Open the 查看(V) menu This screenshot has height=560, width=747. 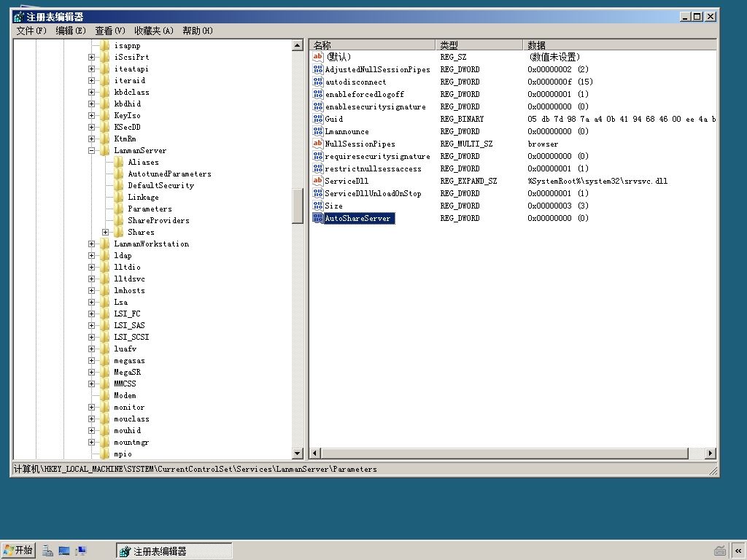tap(110, 31)
